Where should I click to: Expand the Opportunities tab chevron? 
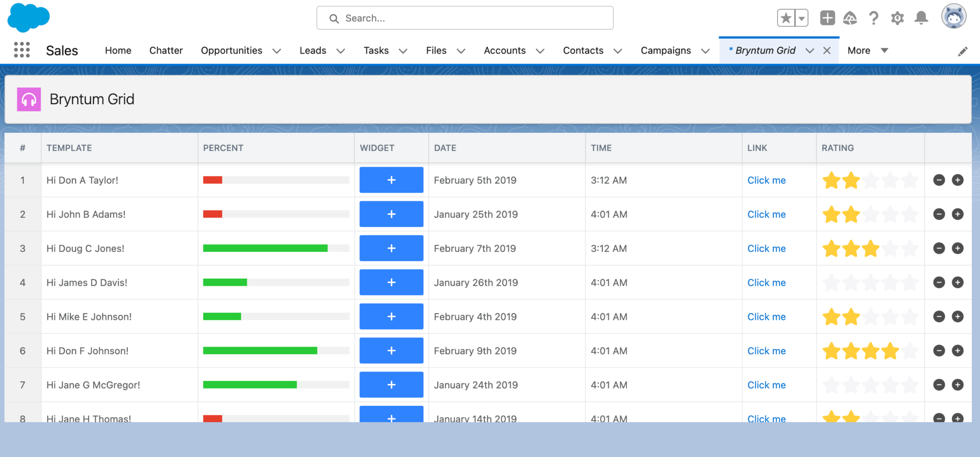[x=277, y=51]
